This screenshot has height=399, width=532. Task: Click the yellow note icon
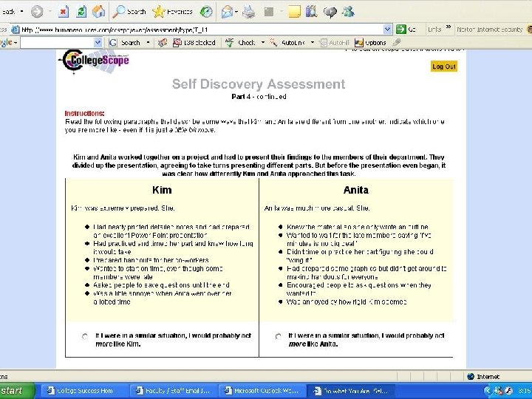click(294, 12)
